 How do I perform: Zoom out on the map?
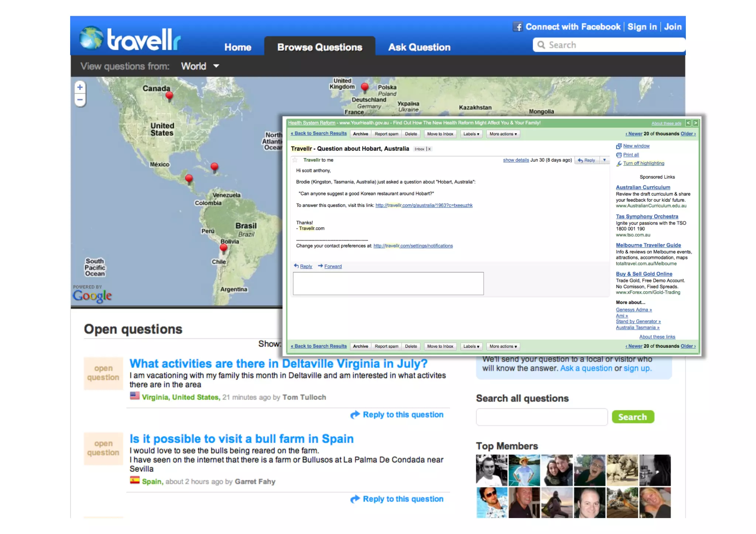80,100
